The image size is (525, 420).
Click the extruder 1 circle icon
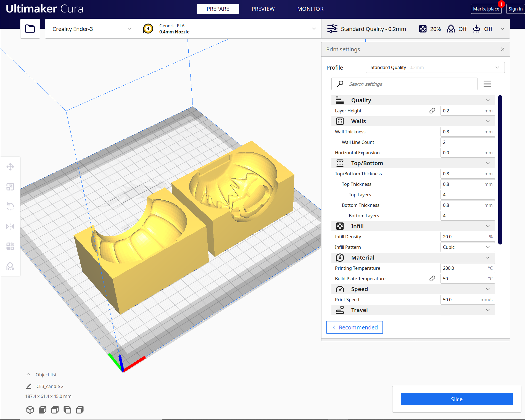(148, 29)
